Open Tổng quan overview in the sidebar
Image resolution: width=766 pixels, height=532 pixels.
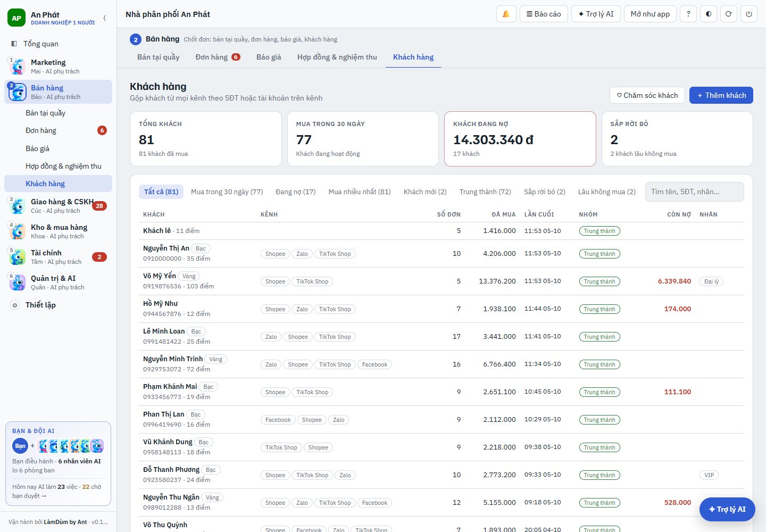click(58, 44)
